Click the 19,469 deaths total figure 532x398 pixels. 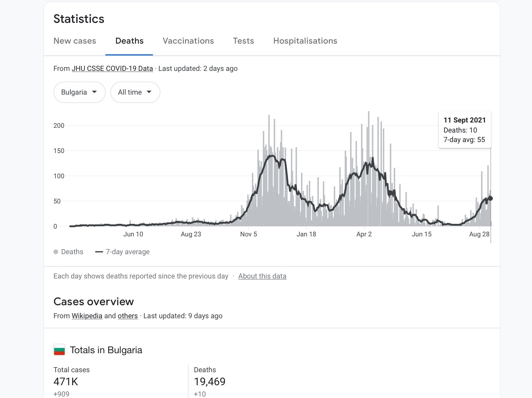[210, 382]
